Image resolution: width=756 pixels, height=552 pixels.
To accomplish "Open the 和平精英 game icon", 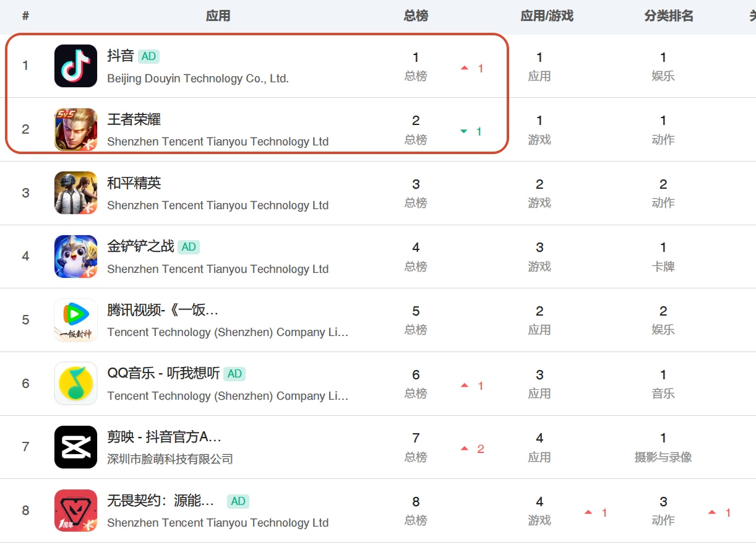I will 75,192.
